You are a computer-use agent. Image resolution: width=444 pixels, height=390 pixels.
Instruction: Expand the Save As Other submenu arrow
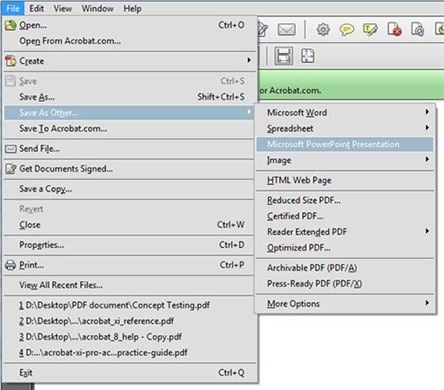tap(249, 112)
